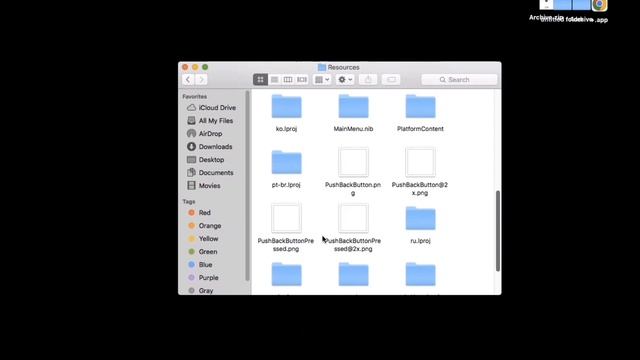Select the PushBackButton@2x.png file
The height and width of the screenshot is (360, 640).
coord(420,162)
